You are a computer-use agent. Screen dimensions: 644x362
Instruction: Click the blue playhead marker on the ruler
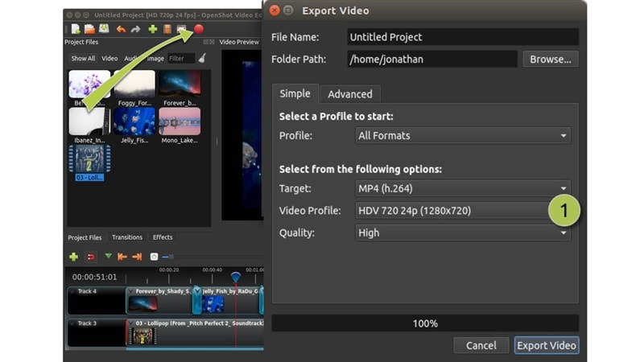(235, 277)
